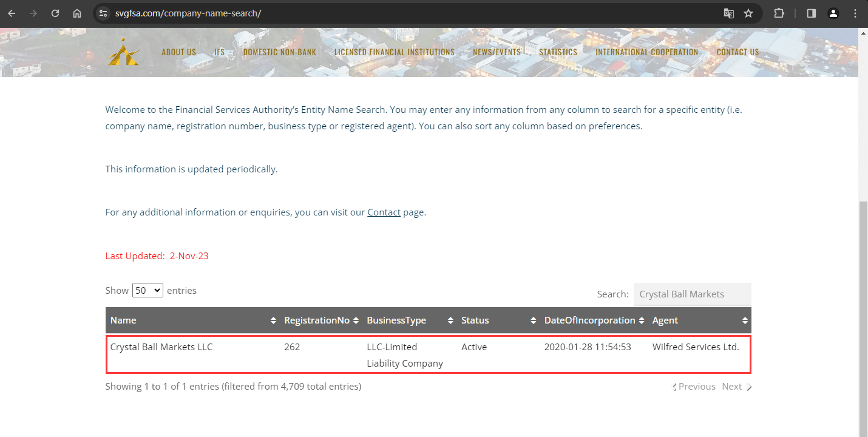The image size is (868, 437).
Task: Click the Showing 1 to 1 entries text
Action: coord(233,387)
